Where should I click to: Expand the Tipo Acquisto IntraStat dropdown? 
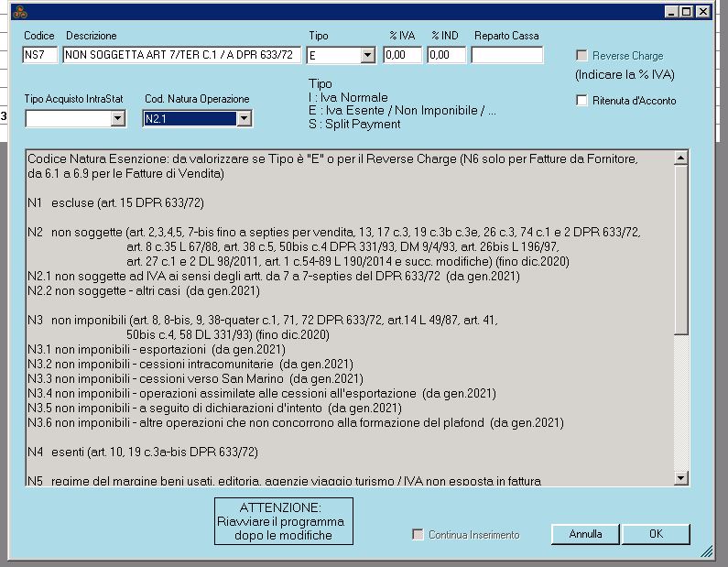click(x=117, y=118)
